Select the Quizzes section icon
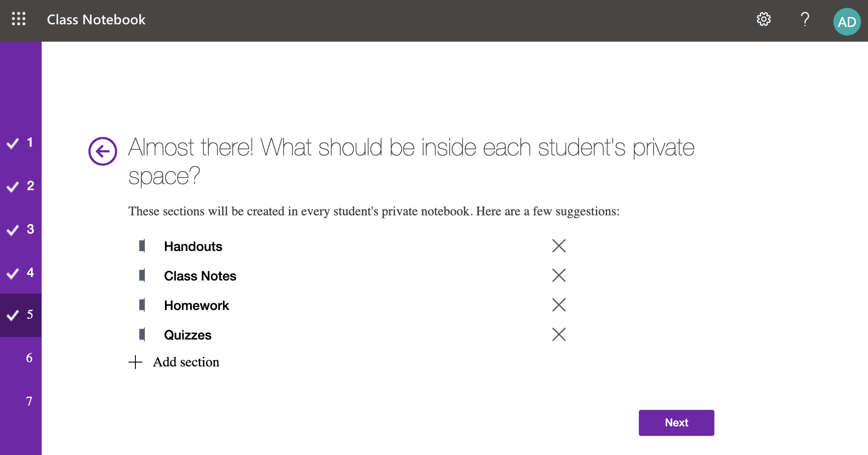 pyautogui.click(x=142, y=334)
